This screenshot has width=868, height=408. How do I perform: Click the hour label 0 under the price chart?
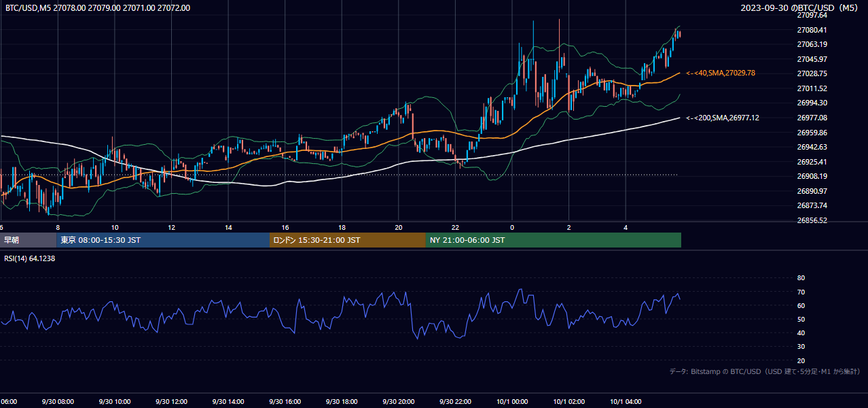512,227
